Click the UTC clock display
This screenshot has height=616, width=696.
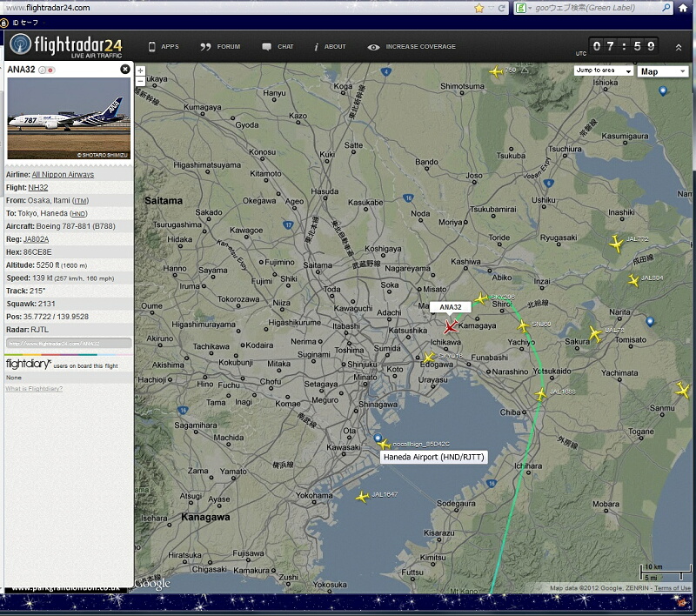pyautogui.click(x=623, y=46)
